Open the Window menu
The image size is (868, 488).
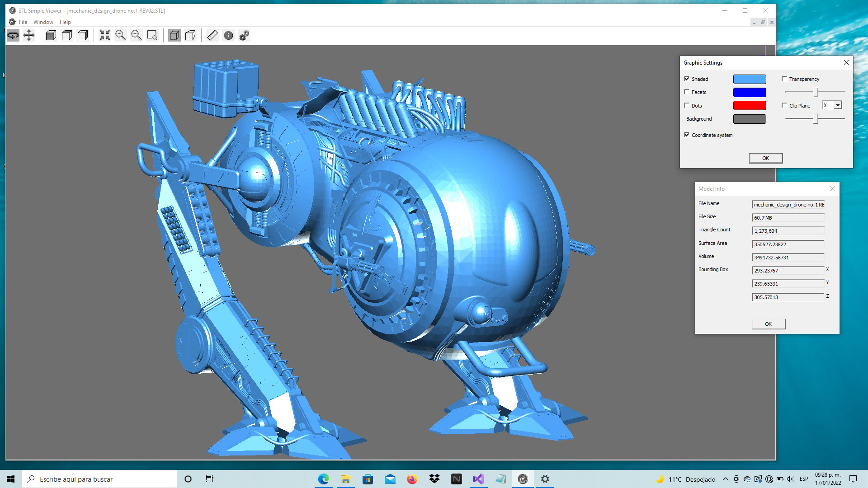click(43, 22)
